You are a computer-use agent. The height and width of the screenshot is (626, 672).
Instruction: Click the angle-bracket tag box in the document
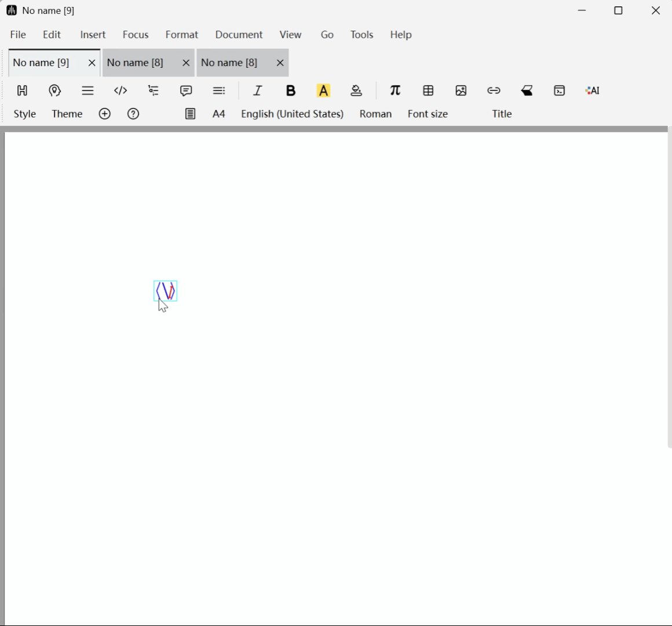[166, 291]
